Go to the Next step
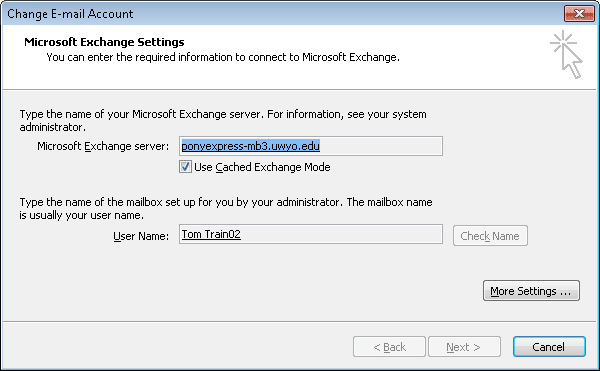Image resolution: width=600 pixels, height=371 pixels. 464,347
